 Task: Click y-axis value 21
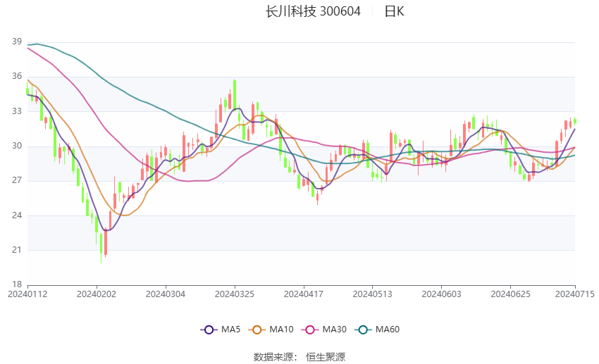[x=17, y=250]
